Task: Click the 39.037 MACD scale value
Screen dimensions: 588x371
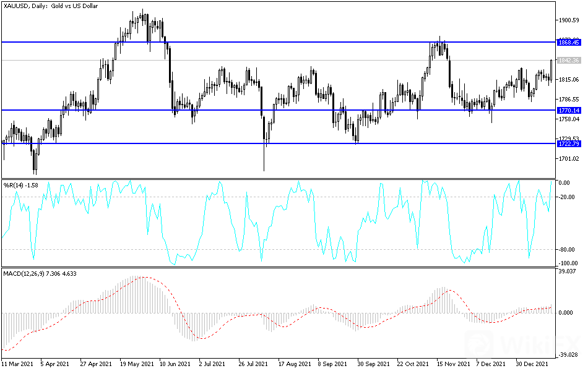Action: coord(567,271)
